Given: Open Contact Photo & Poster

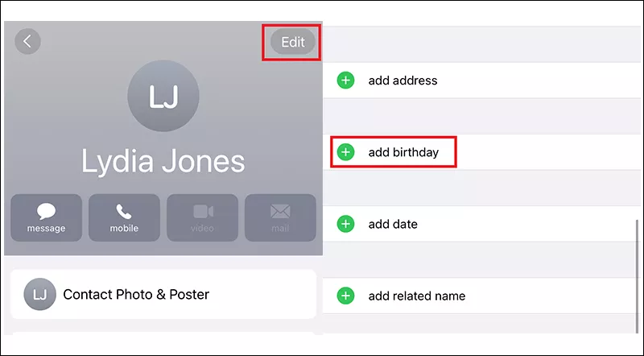Looking at the screenshot, I should coord(163,295).
